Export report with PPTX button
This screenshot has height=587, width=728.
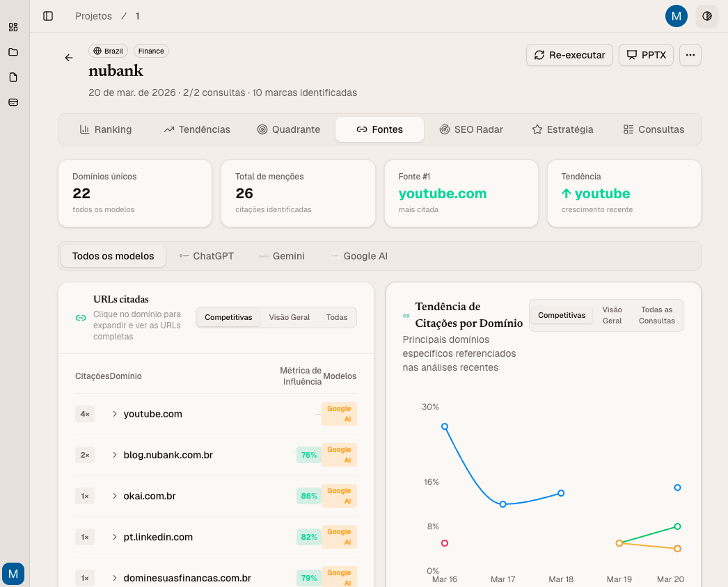coord(646,55)
